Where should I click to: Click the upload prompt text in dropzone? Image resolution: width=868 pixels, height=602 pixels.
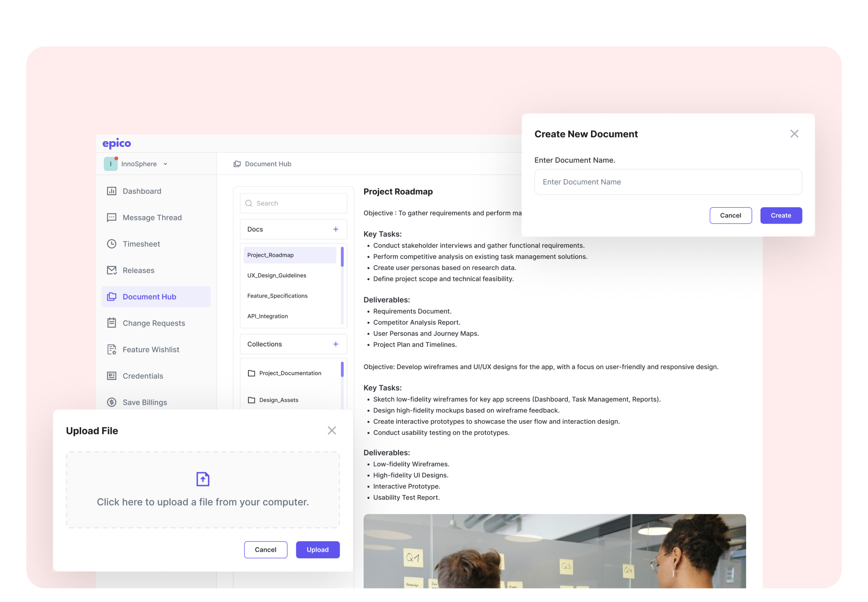(203, 502)
